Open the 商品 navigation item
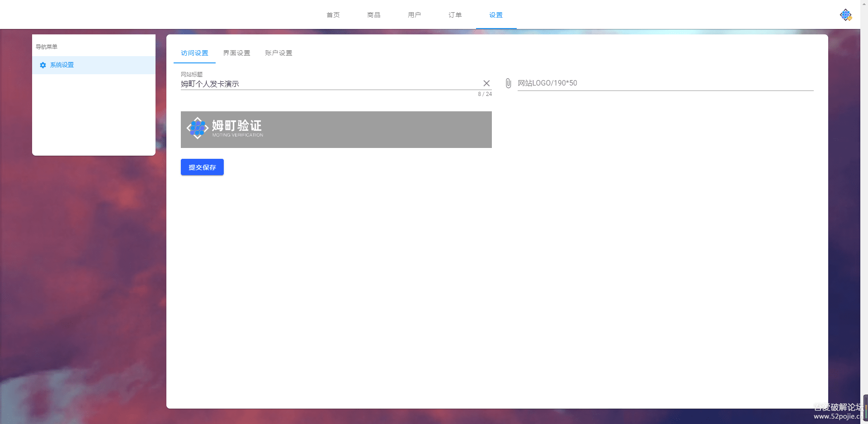The width and height of the screenshot is (868, 424). coord(374,14)
